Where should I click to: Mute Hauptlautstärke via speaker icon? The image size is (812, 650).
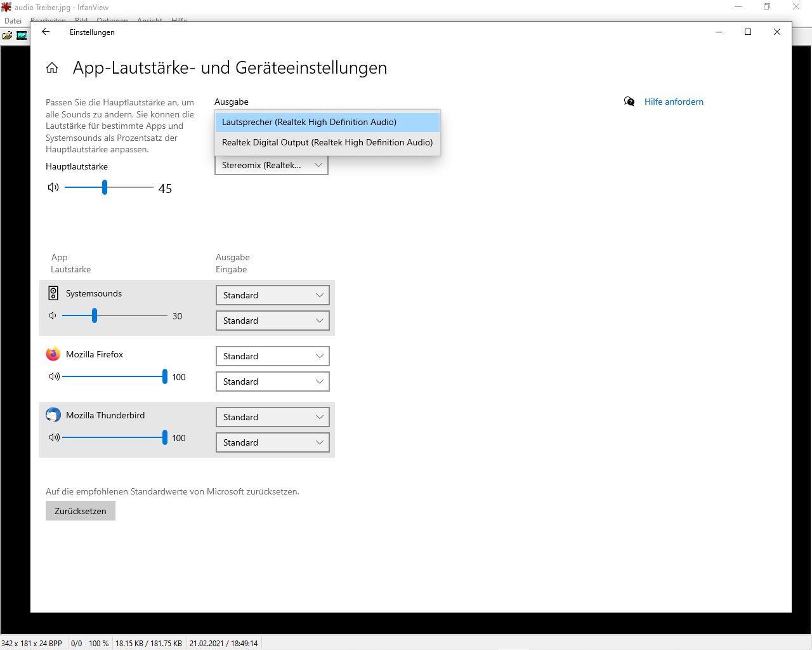[53, 187]
